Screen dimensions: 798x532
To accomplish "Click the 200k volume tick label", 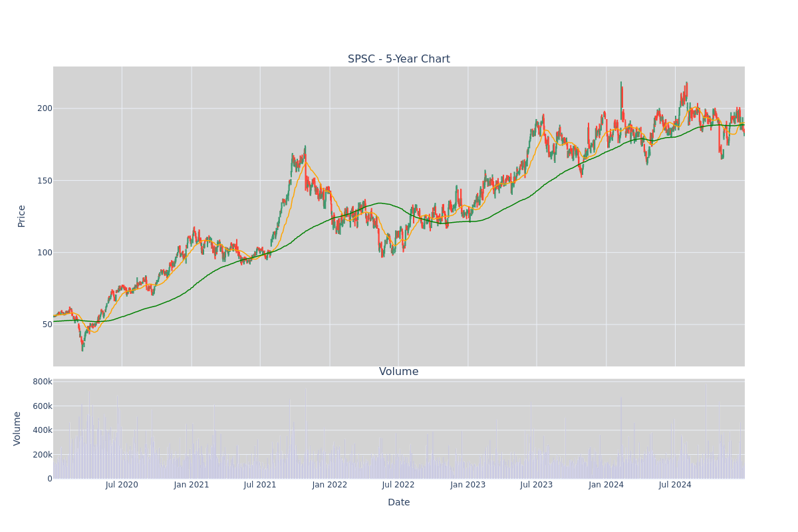I will pyautogui.click(x=43, y=455).
